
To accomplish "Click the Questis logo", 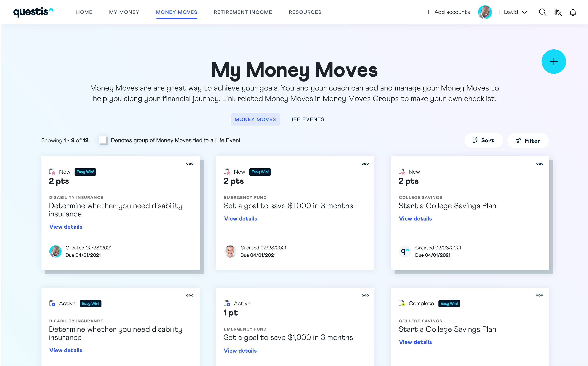I will [x=33, y=12].
